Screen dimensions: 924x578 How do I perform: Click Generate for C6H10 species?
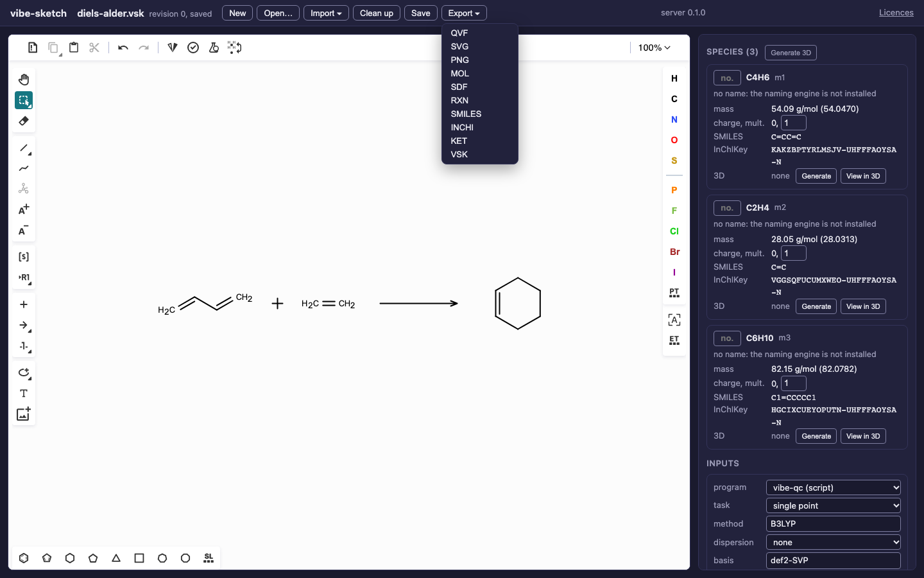[816, 436]
